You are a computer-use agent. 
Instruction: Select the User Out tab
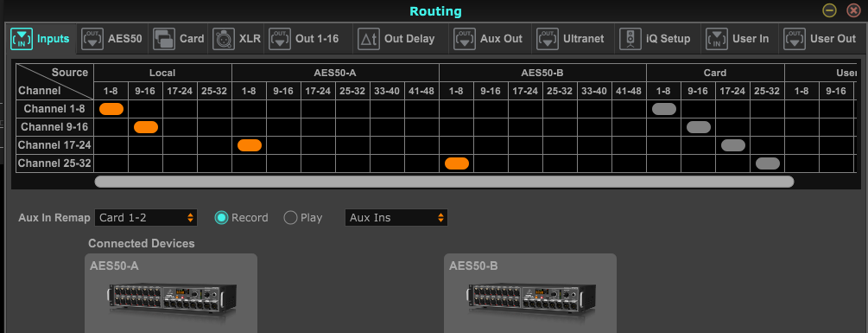pos(822,39)
